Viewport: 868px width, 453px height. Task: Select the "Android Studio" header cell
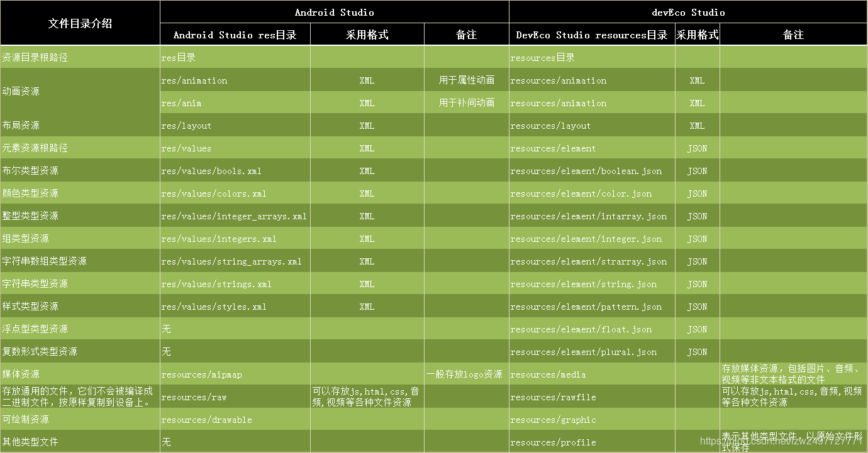tap(335, 11)
